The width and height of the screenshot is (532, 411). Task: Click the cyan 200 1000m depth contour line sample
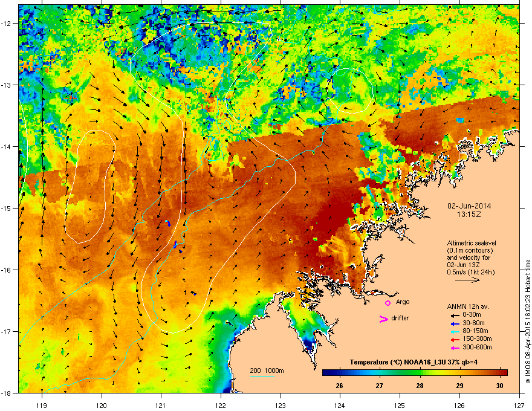pyautogui.click(x=262, y=377)
